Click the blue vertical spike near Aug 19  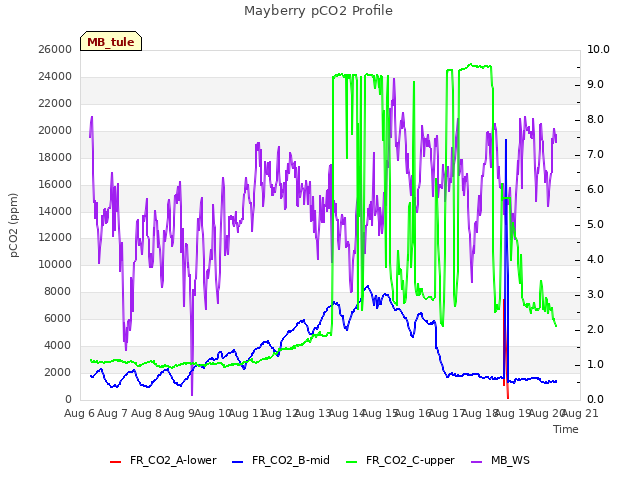click(x=506, y=261)
